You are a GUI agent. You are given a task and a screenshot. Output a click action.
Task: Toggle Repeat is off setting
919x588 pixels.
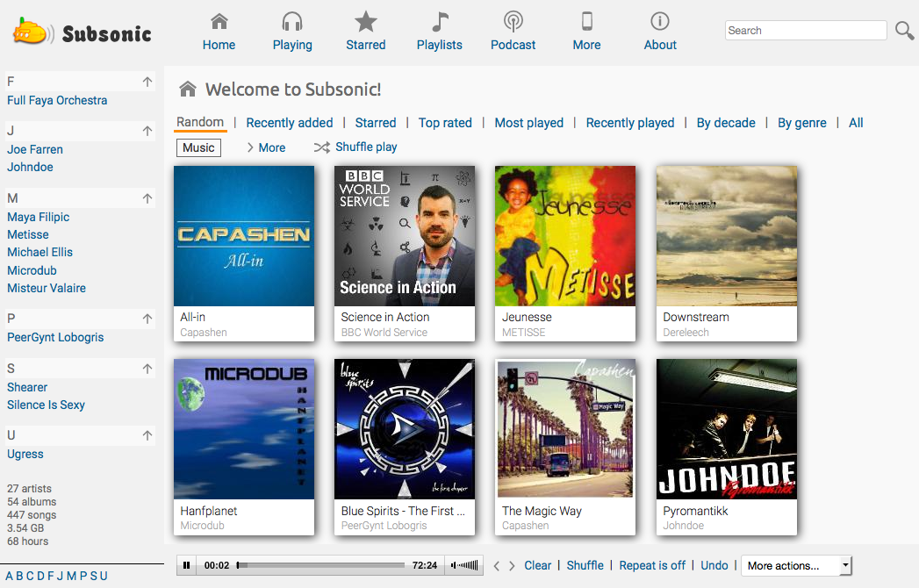point(652,566)
